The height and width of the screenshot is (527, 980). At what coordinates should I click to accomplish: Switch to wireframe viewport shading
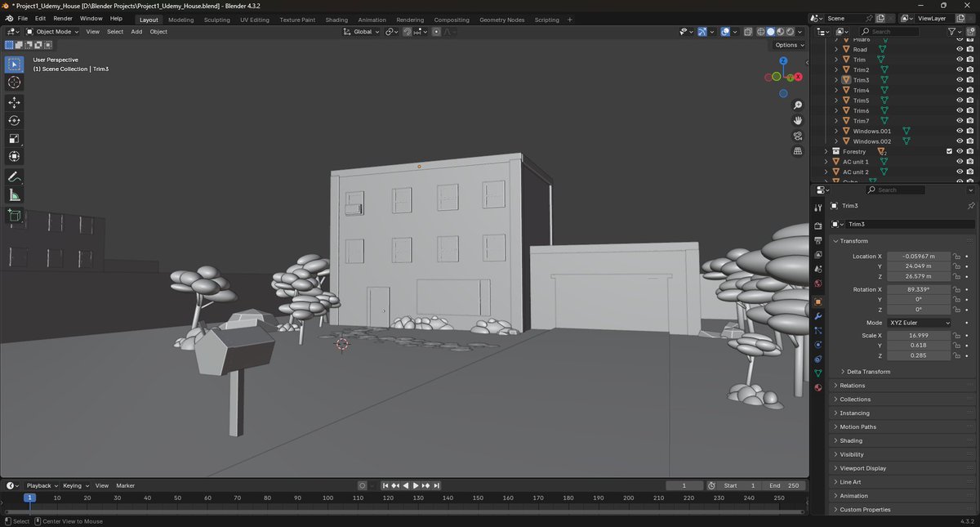761,32
